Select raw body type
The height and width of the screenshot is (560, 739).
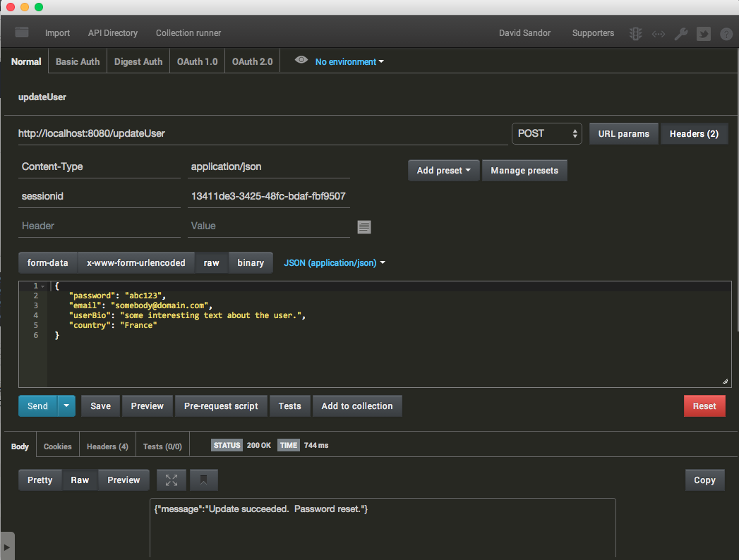(211, 263)
